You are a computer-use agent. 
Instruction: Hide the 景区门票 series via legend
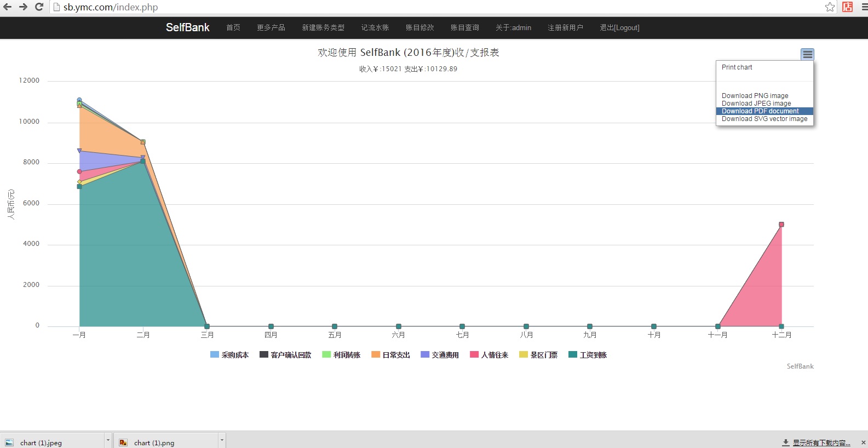tap(538, 355)
